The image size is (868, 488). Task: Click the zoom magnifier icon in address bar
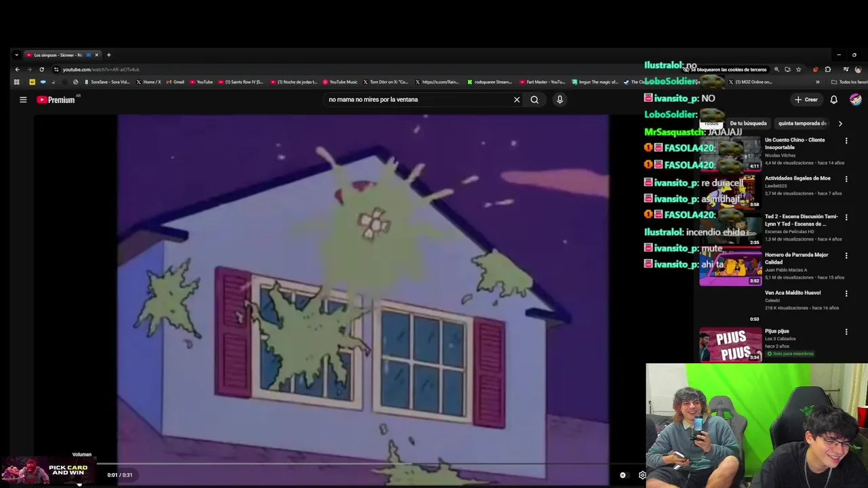click(x=776, y=69)
